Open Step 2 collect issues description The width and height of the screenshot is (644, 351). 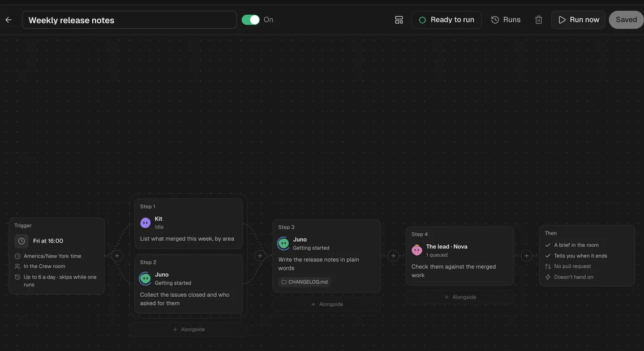pos(185,299)
